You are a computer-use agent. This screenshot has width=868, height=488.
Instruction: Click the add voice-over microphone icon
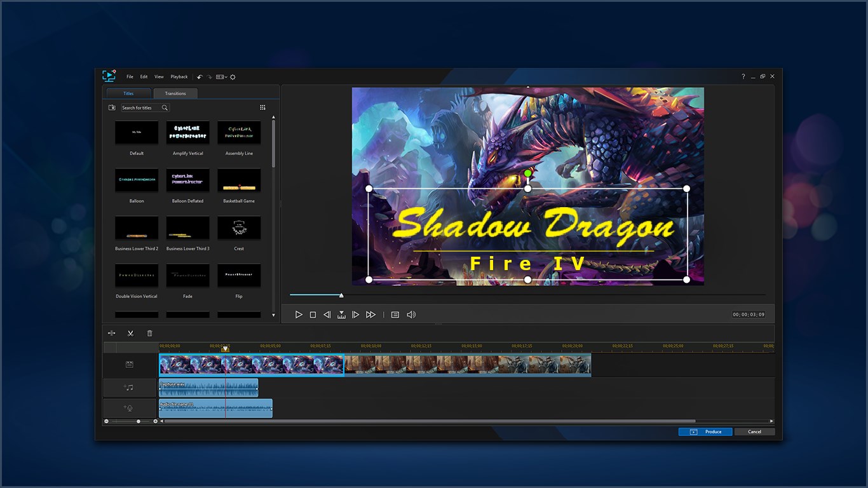point(129,408)
